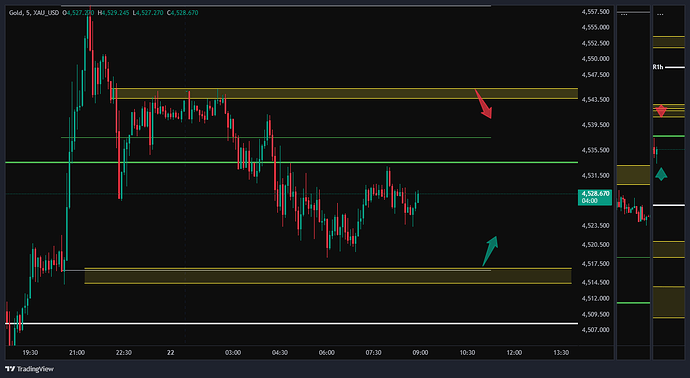Screen dimensions: 690x378
Task: Select the green up arrow drawing on main chart
Action: [x=490, y=251]
